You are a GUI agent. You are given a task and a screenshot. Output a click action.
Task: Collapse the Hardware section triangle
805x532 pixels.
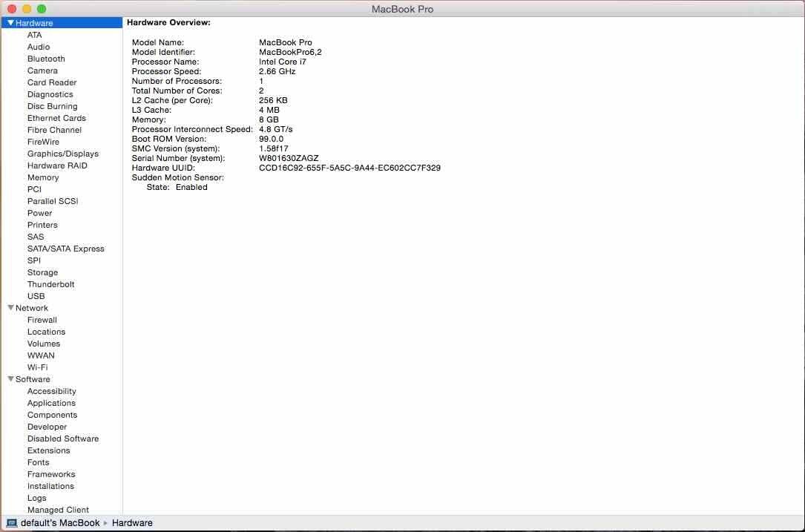click(x=10, y=23)
